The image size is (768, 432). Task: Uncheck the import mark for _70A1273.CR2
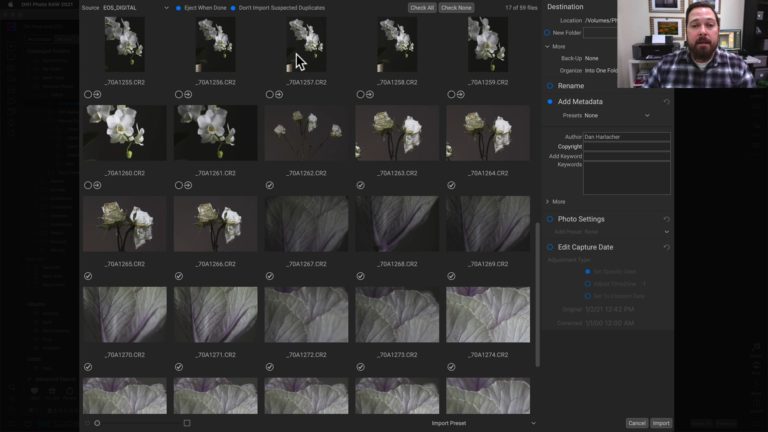click(x=360, y=367)
